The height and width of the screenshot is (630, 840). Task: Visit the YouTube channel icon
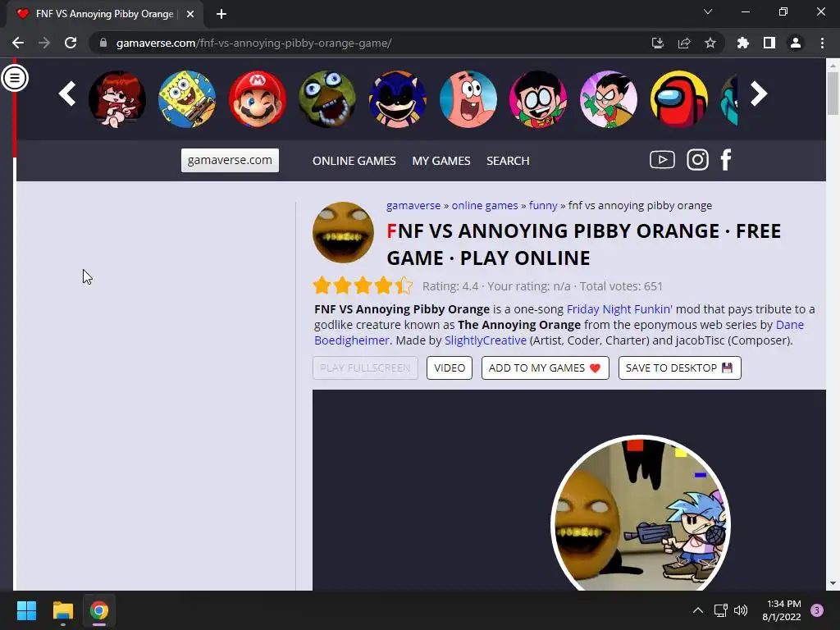pyautogui.click(x=662, y=160)
